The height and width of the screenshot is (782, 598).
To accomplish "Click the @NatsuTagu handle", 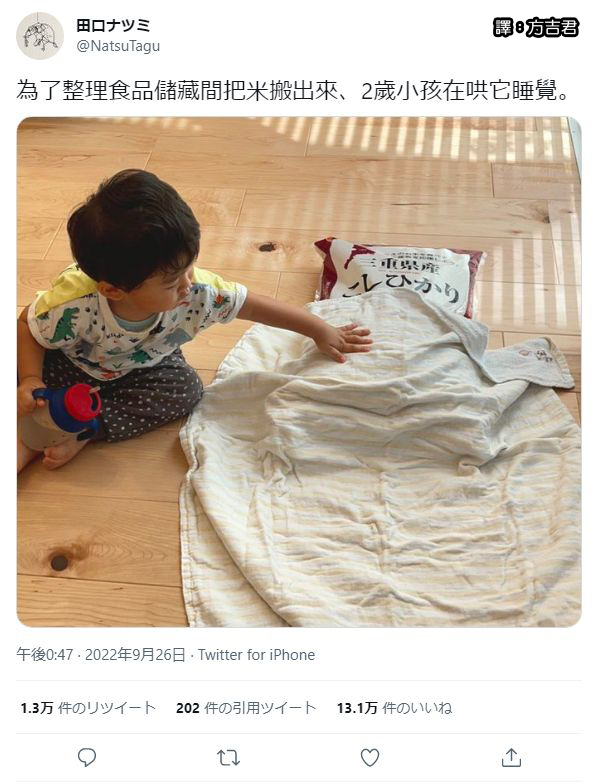I will 118,46.
